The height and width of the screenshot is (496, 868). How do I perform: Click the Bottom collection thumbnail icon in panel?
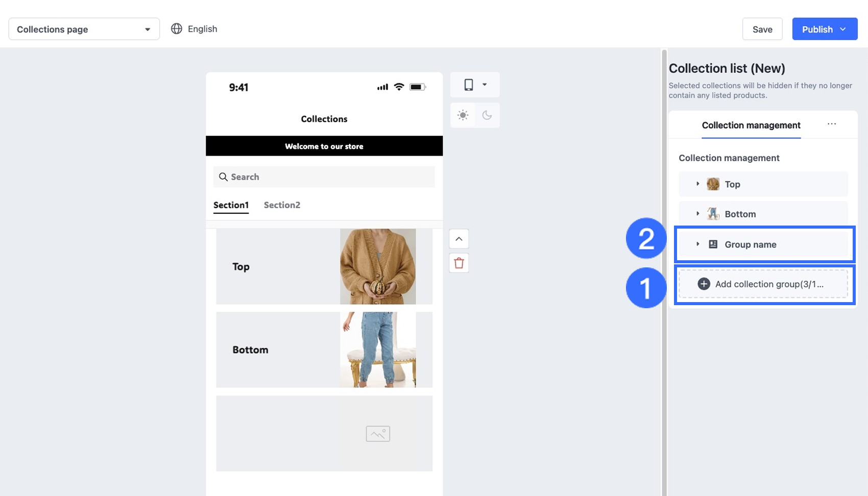pyautogui.click(x=713, y=214)
